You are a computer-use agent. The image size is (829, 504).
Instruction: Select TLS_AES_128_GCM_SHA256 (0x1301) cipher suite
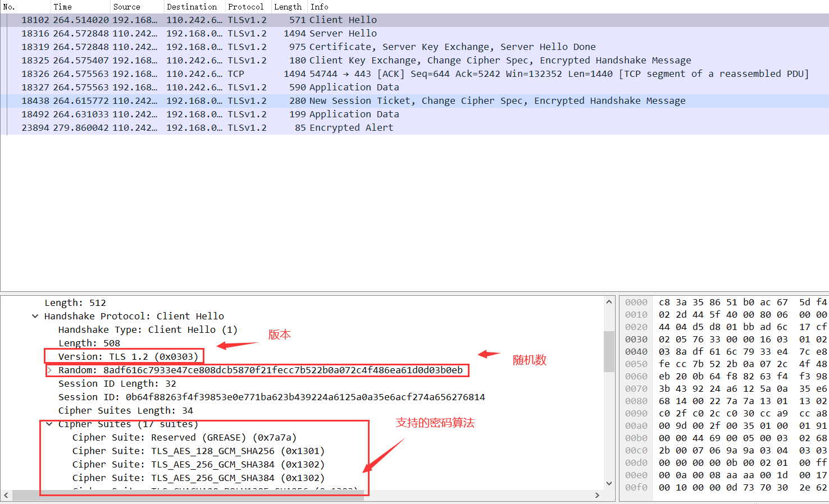(x=198, y=451)
